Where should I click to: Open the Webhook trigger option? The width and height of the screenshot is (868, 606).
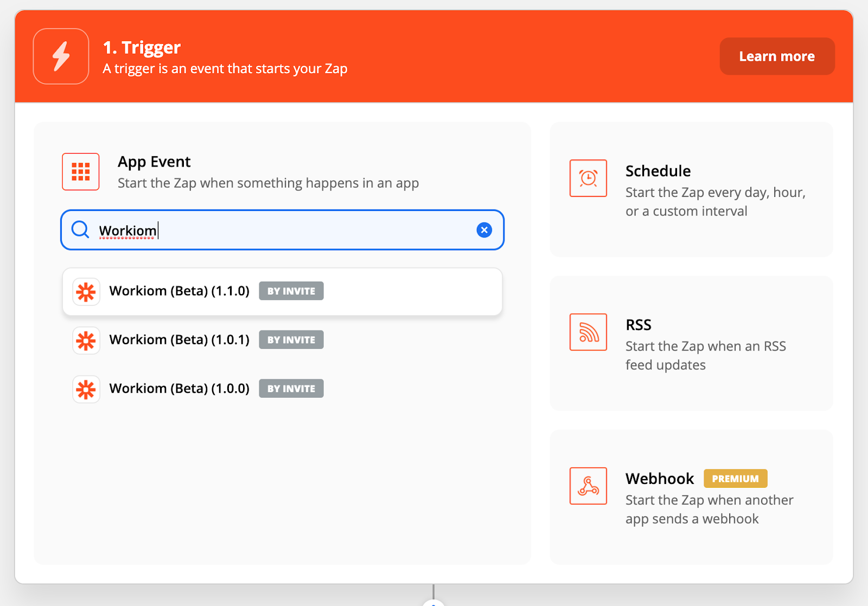tap(691, 497)
